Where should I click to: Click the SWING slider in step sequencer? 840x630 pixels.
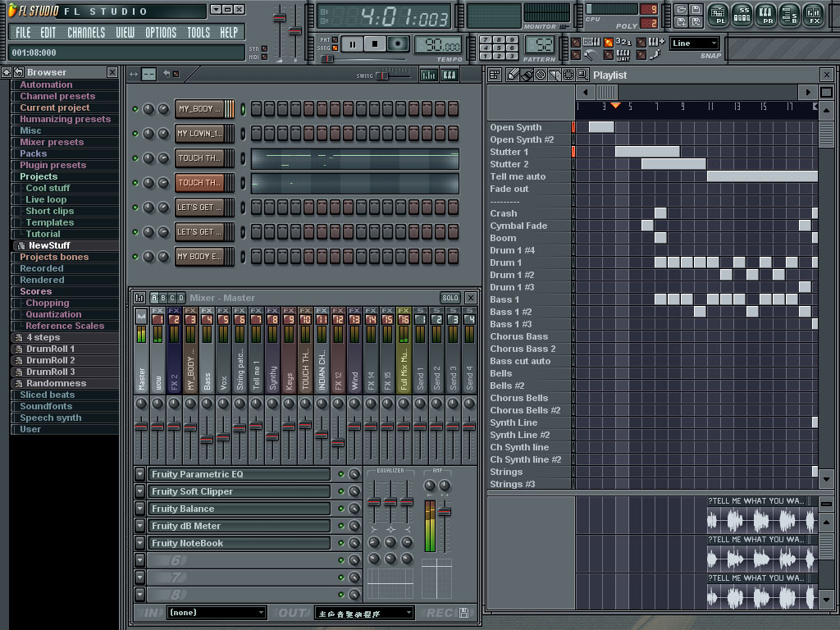click(382, 75)
